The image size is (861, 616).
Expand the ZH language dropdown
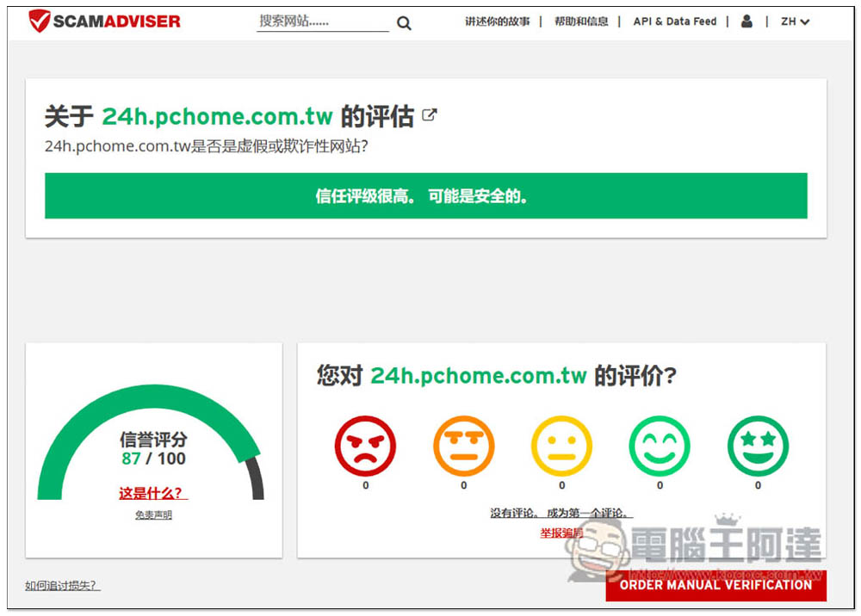click(x=795, y=22)
